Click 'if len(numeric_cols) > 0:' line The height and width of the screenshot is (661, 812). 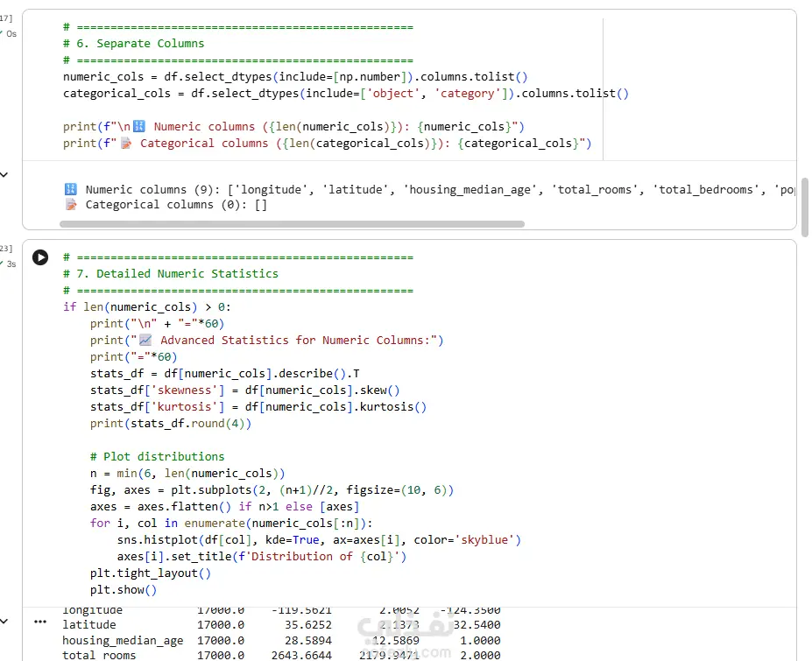[147, 307]
